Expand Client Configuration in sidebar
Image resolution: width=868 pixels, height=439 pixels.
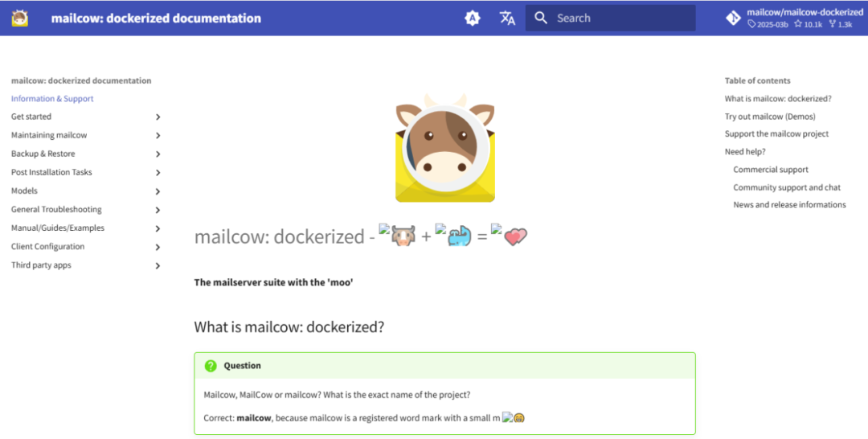pyautogui.click(x=158, y=247)
